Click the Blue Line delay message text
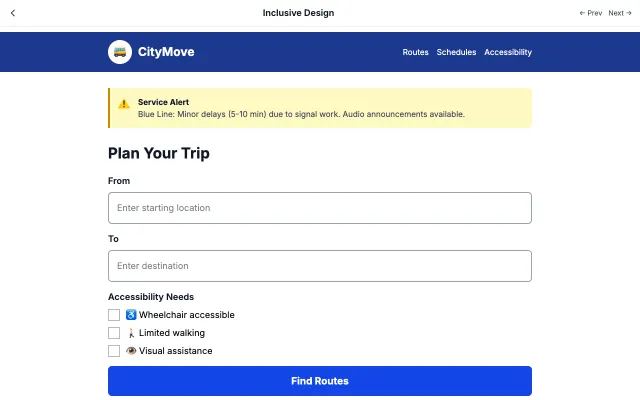The width and height of the screenshot is (640, 400). click(x=301, y=114)
